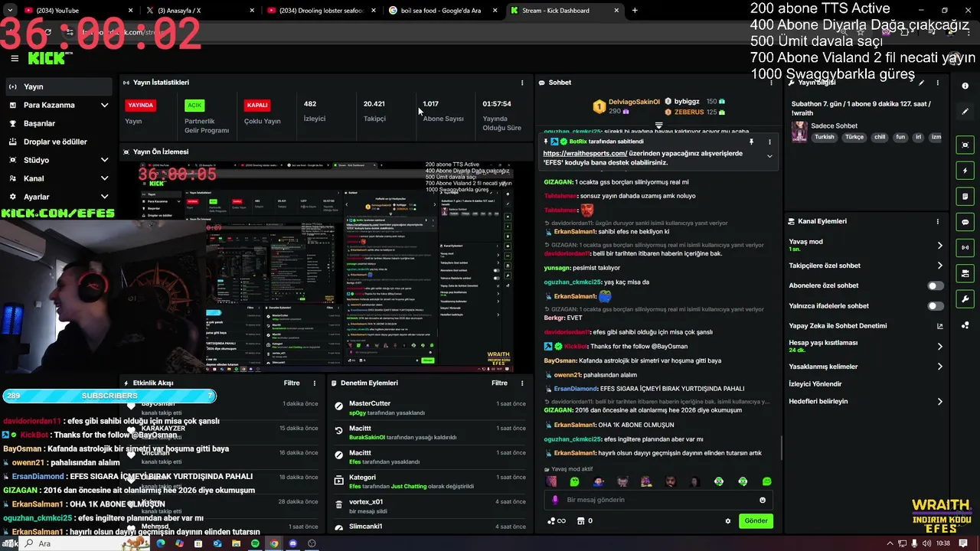Toggle Abonelere özel sohbet switch
The height and width of the screenshot is (551, 980).
(x=936, y=285)
